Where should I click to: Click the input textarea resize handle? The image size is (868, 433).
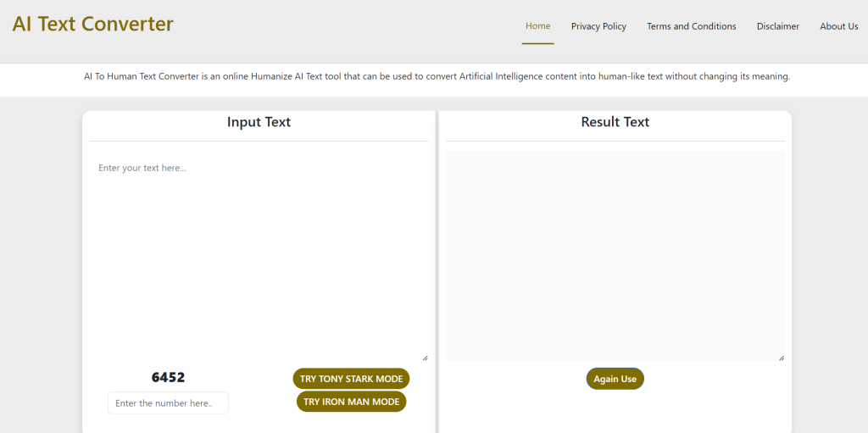426,358
